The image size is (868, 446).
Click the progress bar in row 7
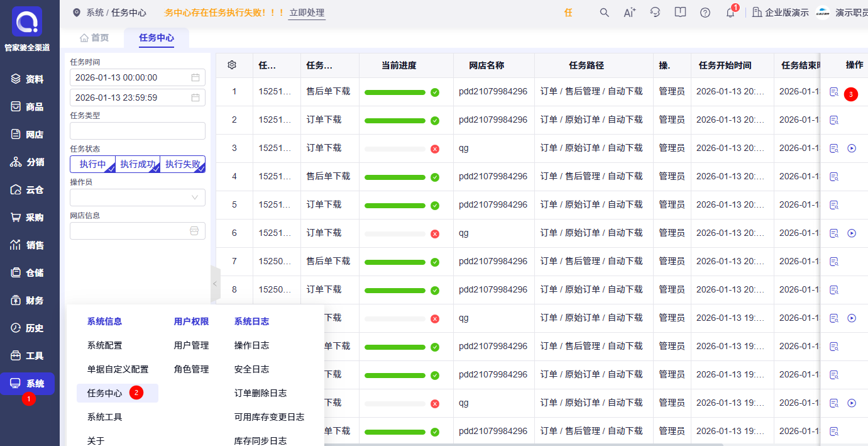[395, 262]
